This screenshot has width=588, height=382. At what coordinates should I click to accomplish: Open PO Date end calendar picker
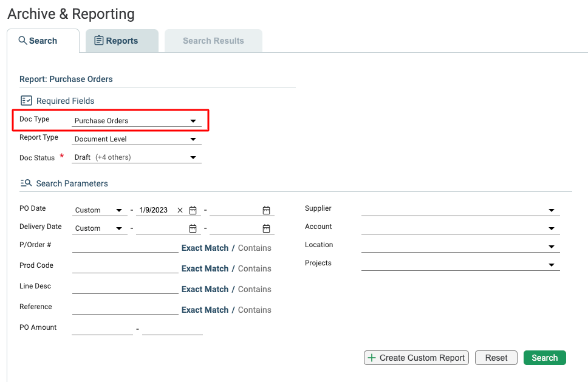pyautogui.click(x=266, y=210)
